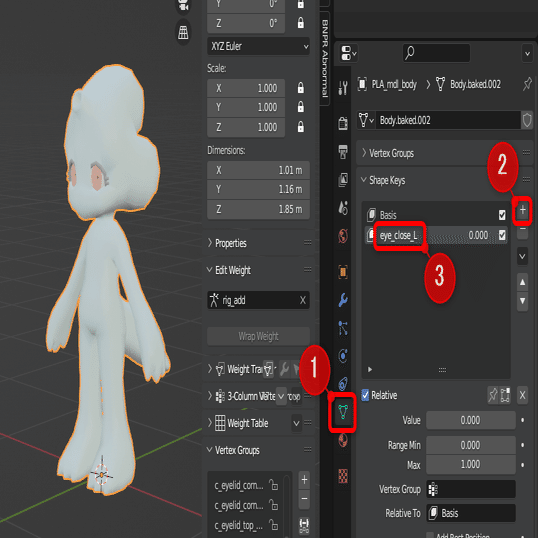The height and width of the screenshot is (538, 538).
Task: Open the View Layer properties tab
Action: (x=343, y=179)
